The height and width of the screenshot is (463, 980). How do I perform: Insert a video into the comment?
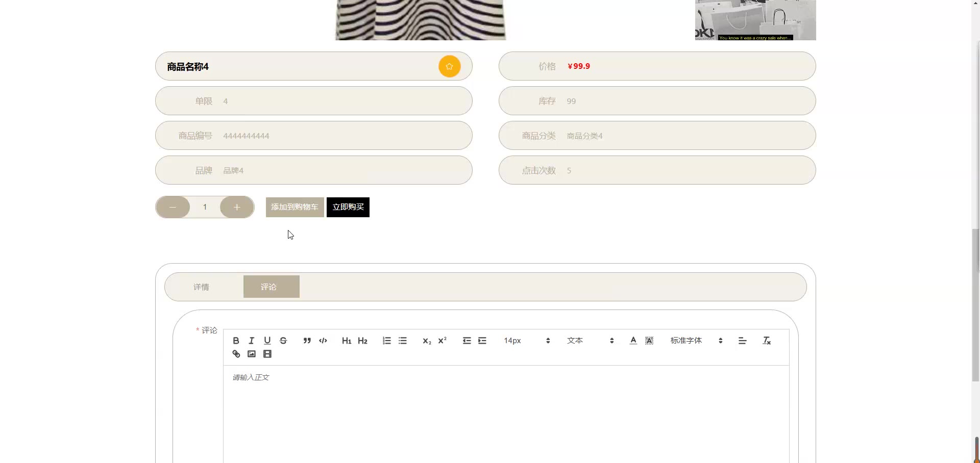coord(267,354)
